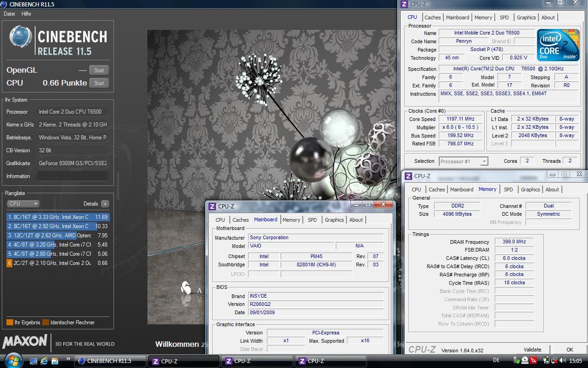The width and height of the screenshot is (588, 368).
Task: Click the manufacturer value Sony Corporation
Action: coord(316,238)
